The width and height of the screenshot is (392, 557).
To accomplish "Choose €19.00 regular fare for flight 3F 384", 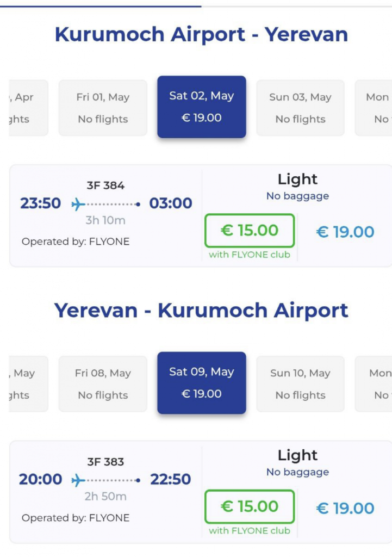I will click(345, 232).
